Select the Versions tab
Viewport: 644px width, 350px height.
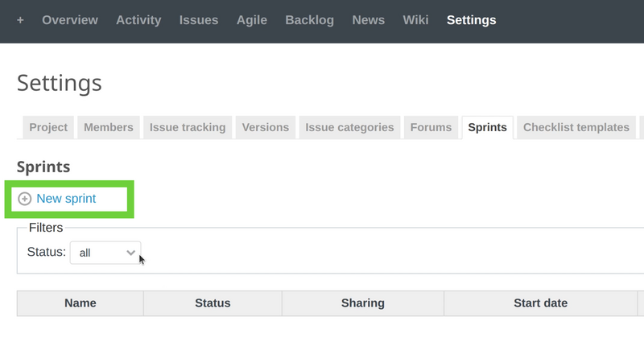[x=265, y=127]
